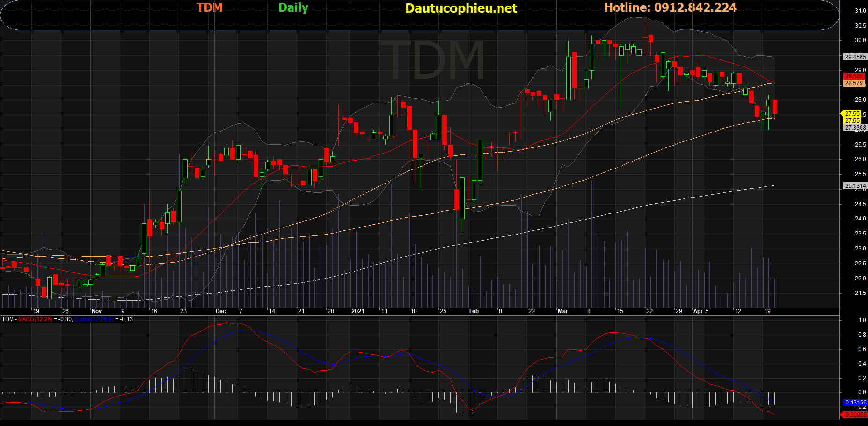Screen dimensions: 868x426
Task: Select the 12 date marker in April
Action: pos(737,311)
